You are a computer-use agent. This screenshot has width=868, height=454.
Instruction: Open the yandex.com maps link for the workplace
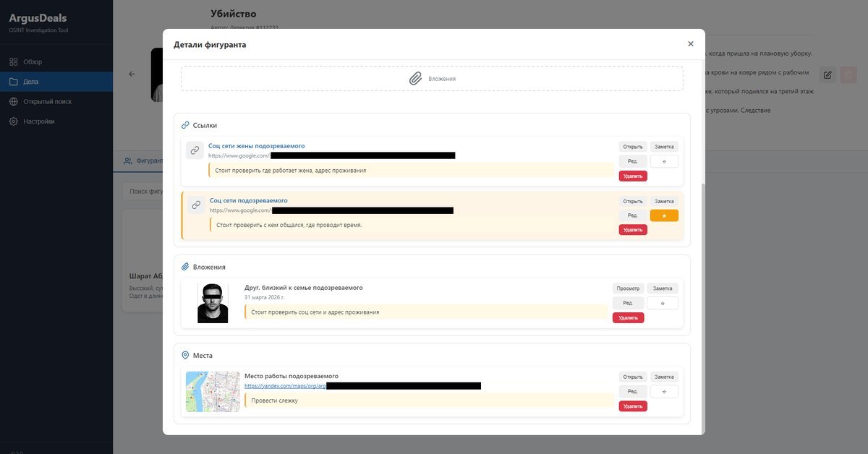click(x=285, y=386)
